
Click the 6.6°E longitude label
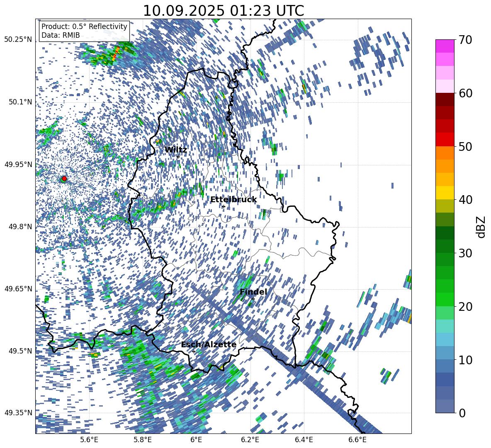click(357, 440)
